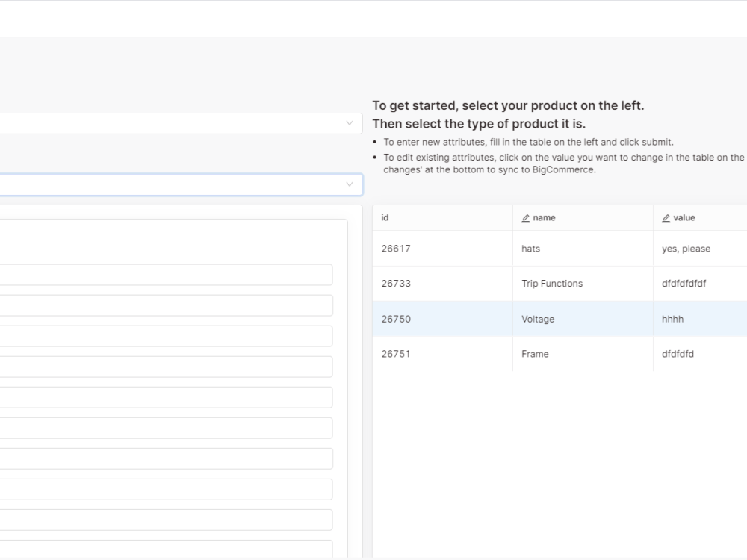Click the chevron icon on the top product selector
The width and height of the screenshot is (747, 560).
[x=350, y=123]
